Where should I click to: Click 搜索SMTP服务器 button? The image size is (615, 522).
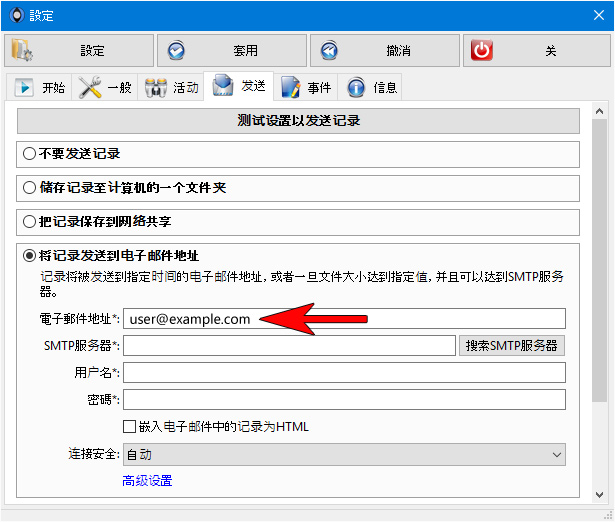(x=511, y=346)
